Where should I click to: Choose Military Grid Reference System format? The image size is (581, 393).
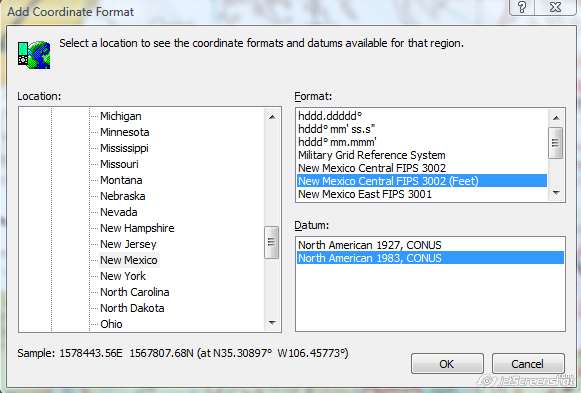click(422, 155)
